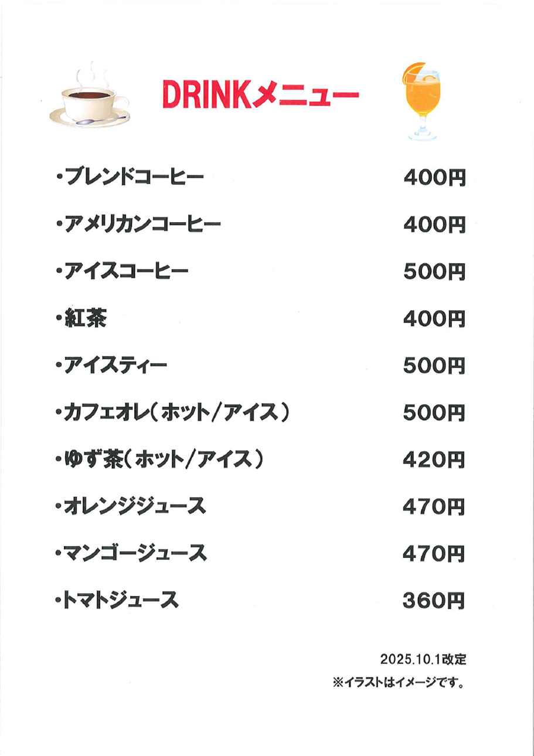The width and height of the screenshot is (534, 756).
Task: Click the 420円 price for ゆず茶
Action: 434,461
